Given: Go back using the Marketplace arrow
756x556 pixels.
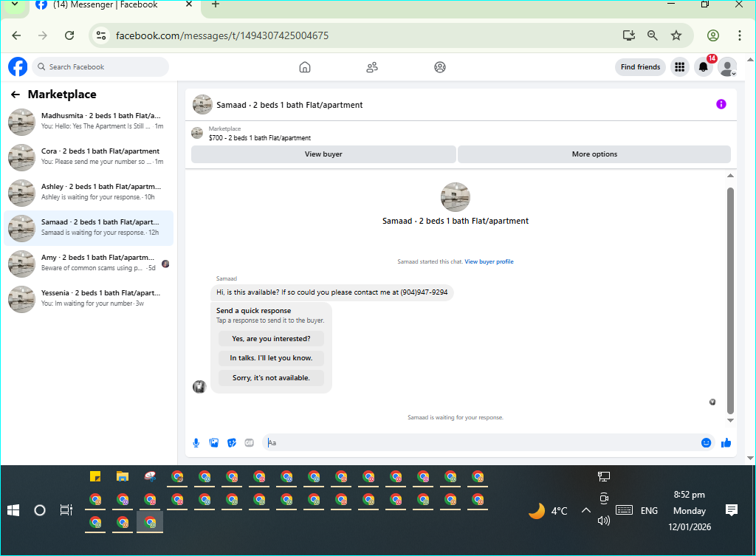Looking at the screenshot, I should (x=16, y=95).
